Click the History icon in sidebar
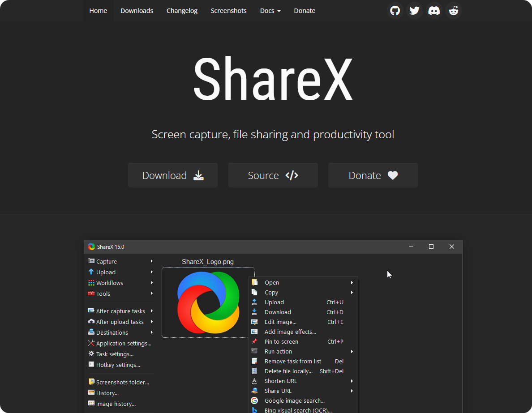This screenshot has height=413, width=532. pyautogui.click(x=91, y=393)
